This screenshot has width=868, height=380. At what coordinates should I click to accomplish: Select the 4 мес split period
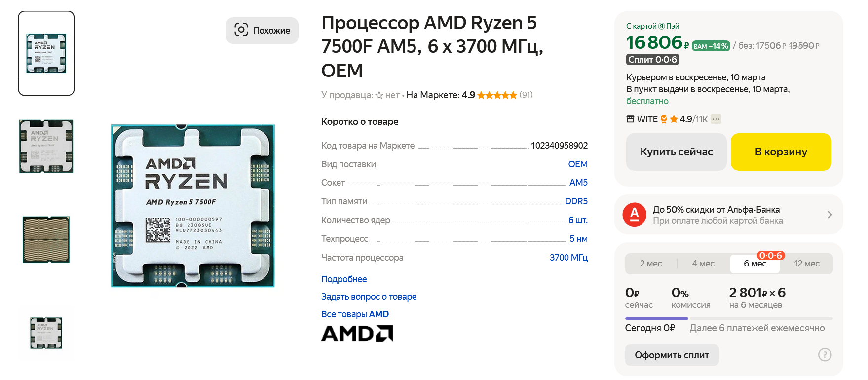click(x=703, y=264)
